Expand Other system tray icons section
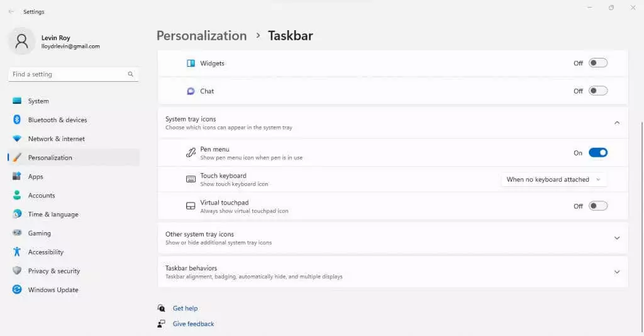 pyautogui.click(x=616, y=238)
